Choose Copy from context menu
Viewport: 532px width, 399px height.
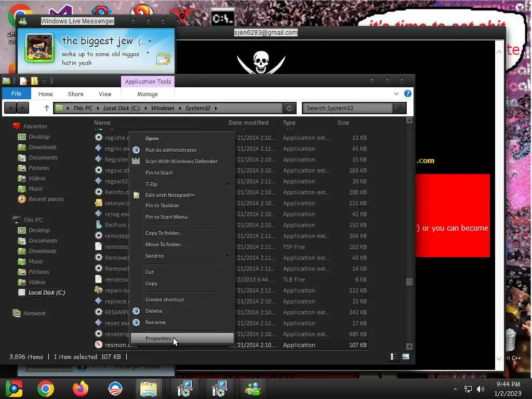pos(151,283)
